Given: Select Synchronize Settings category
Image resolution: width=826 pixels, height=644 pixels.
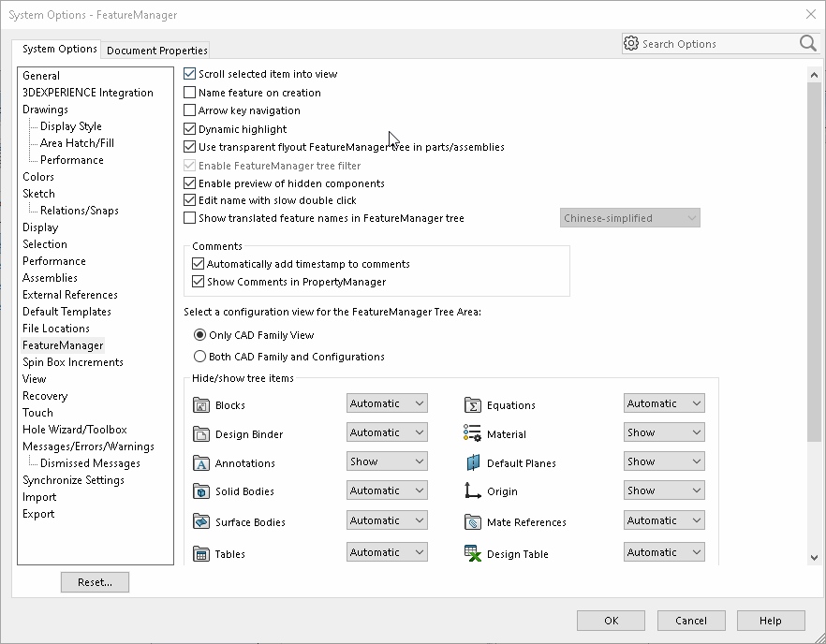Looking at the screenshot, I should pyautogui.click(x=73, y=480).
